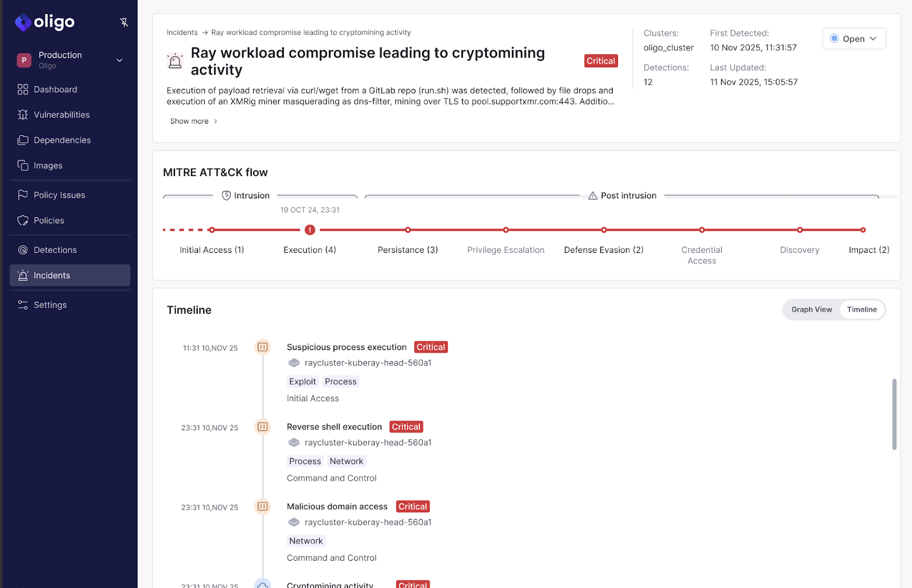912x588 pixels.
Task: Click the Settings sliders icon
Action: point(23,305)
